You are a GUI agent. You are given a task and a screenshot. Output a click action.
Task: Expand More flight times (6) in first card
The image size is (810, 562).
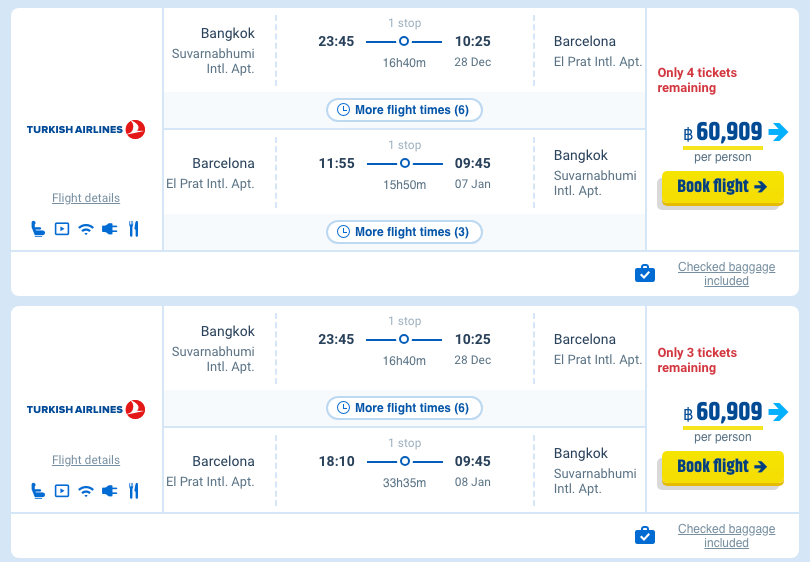point(404,110)
